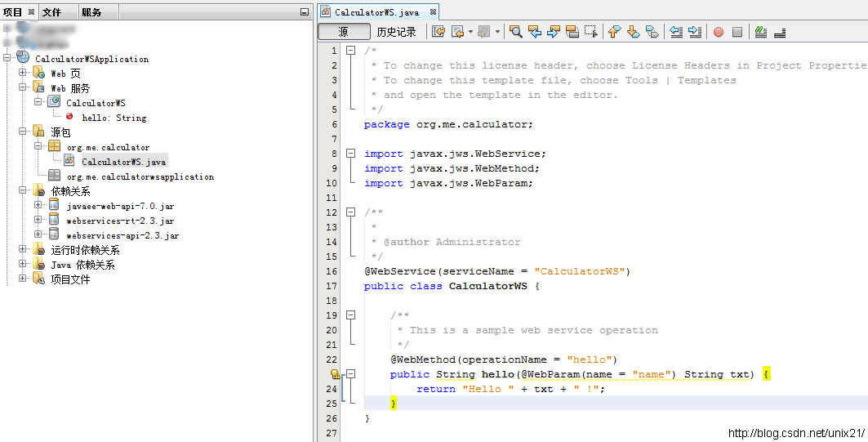Collapse the imports fold at line 8
Screen dimensions: 868x442
[350, 154]
